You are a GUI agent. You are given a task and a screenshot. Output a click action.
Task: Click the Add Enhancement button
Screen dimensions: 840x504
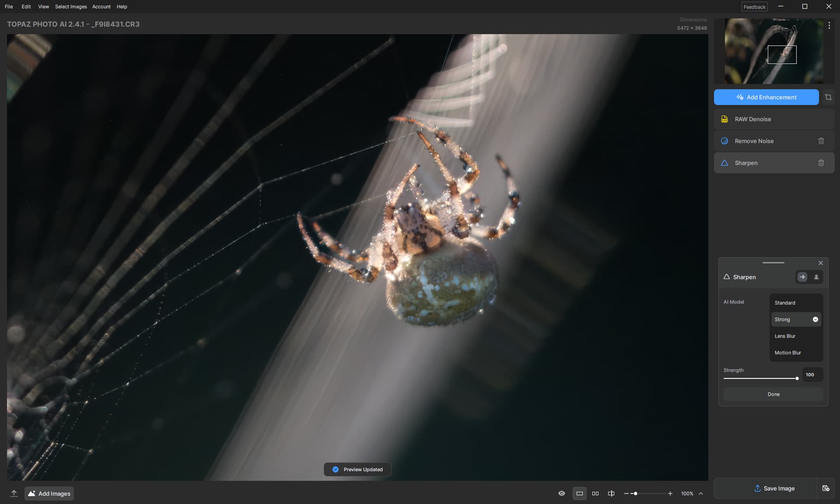[x=766, y=97]
